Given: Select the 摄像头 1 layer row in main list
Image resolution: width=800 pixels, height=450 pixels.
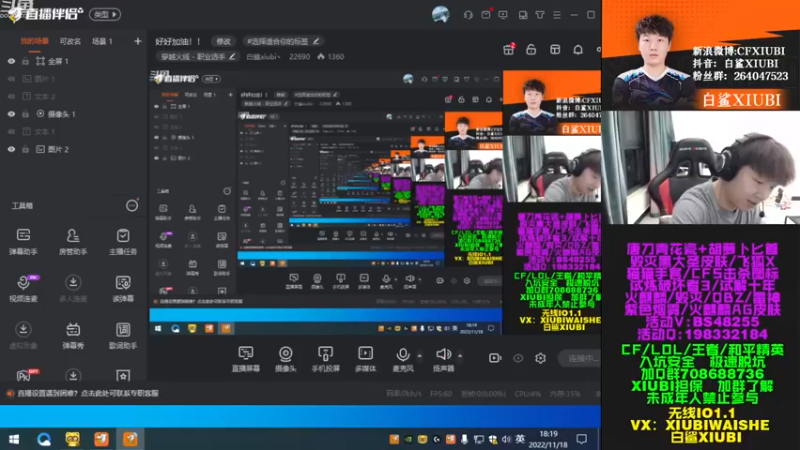Looking at the screenshot, I should [x=74, y=114].
